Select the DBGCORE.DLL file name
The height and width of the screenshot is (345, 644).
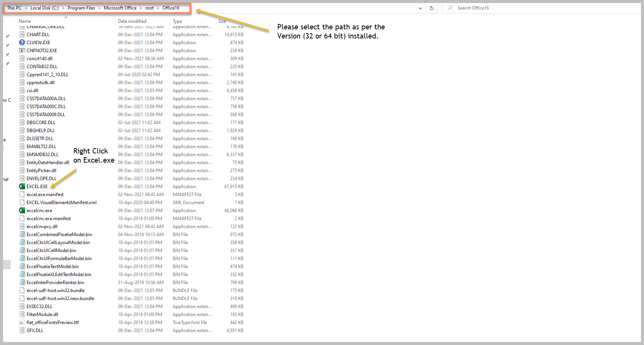[41, 123]
